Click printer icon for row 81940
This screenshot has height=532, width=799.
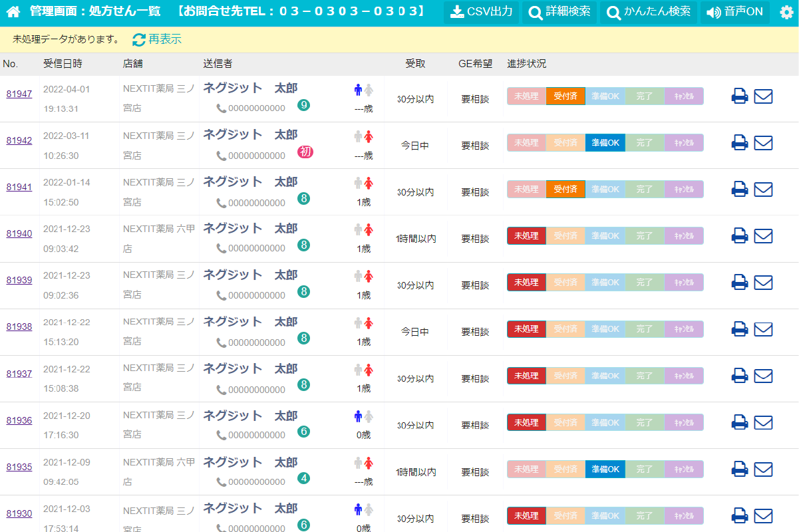[x=740, y=236]
